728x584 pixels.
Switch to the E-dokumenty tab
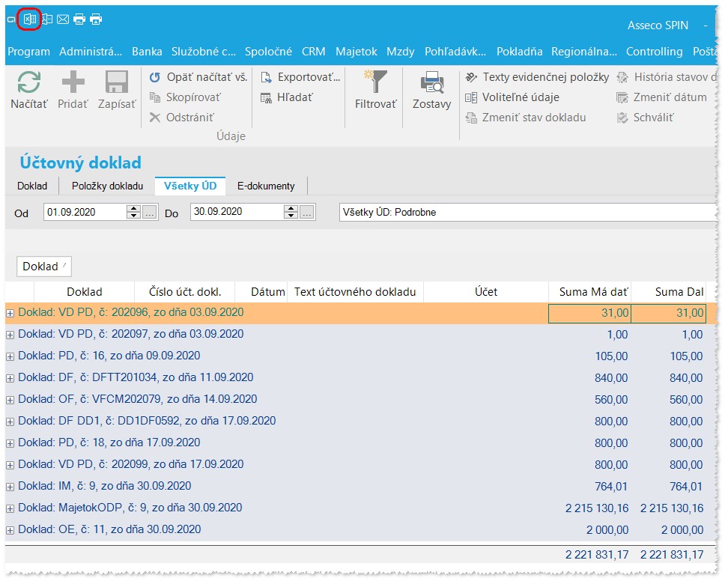point(266,186)
